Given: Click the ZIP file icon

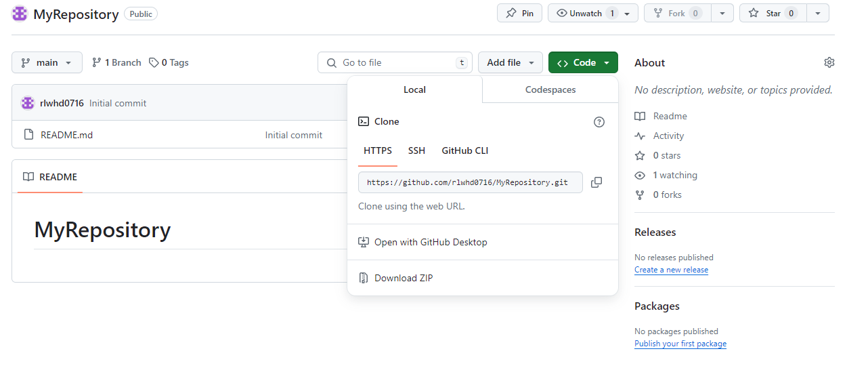Looking at the screenshot, I should (x=364, y=278).
